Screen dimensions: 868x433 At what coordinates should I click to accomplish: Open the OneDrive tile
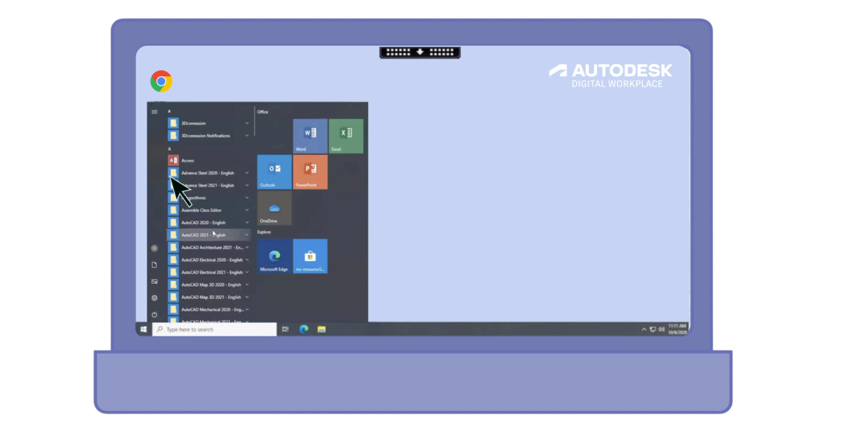tap(274, 208)
